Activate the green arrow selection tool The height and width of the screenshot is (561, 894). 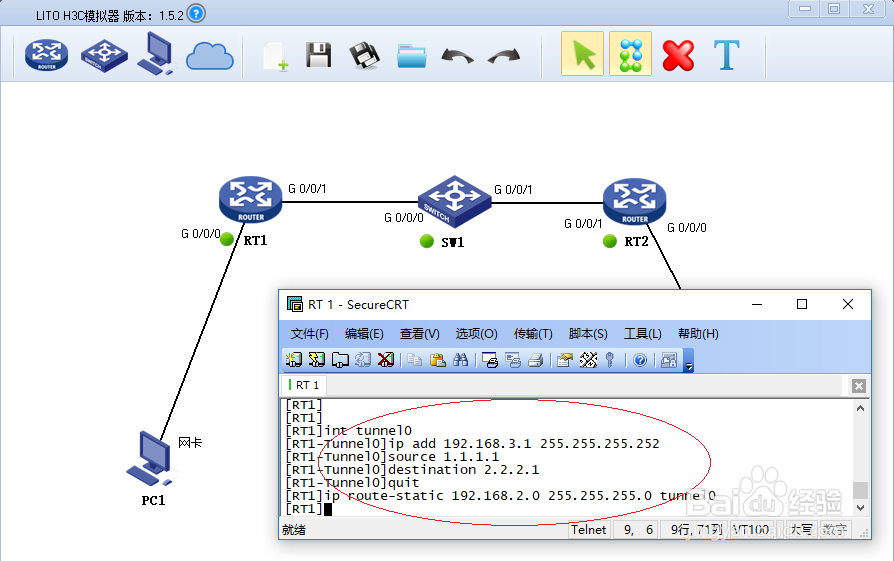click(582, 54)
